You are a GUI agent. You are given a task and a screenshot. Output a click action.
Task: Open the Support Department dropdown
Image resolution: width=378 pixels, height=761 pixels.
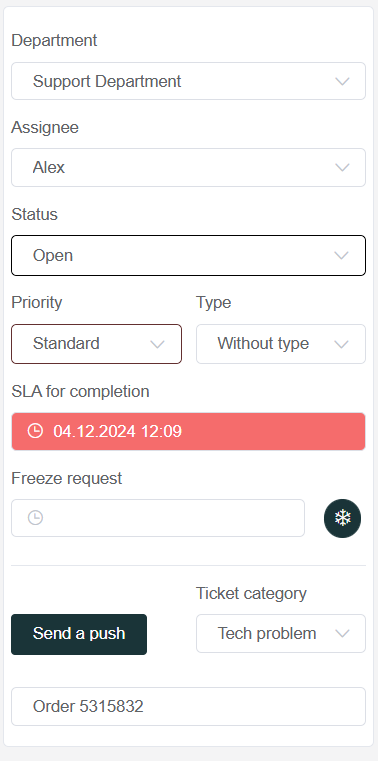(188, 81)
